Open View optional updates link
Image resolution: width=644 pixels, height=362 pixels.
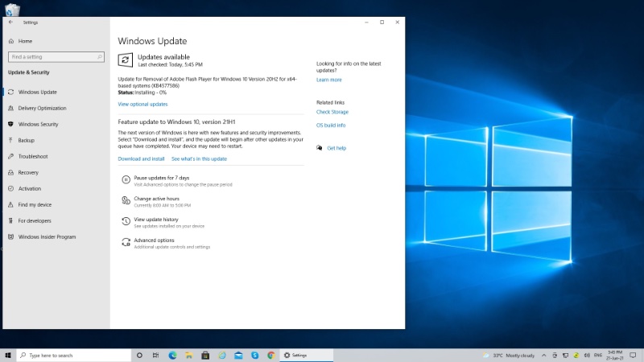click(x=142, y=105)
